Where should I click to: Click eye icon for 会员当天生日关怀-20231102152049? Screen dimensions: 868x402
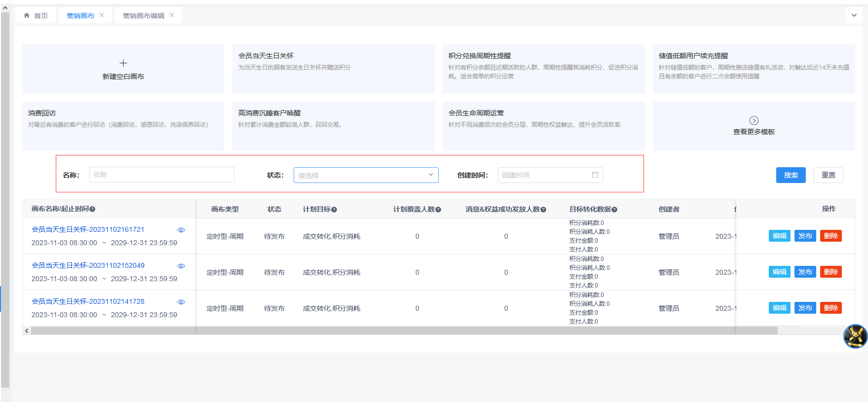pyautogui.click(x=181, y=266)
